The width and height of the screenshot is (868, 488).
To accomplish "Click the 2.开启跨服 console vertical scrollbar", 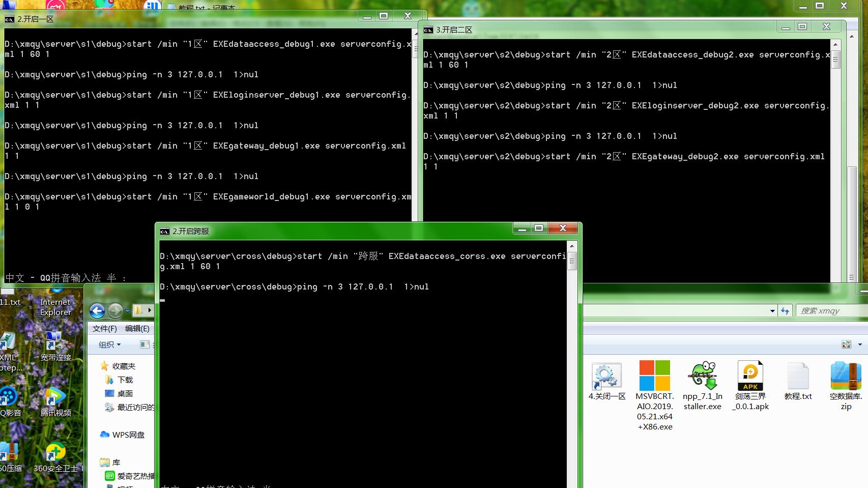I will pyautogui.click(x=572, y=356).
